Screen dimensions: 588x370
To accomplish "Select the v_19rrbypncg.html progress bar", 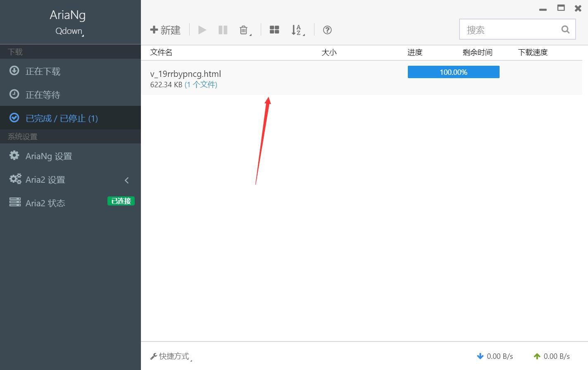I will point(453,72).
